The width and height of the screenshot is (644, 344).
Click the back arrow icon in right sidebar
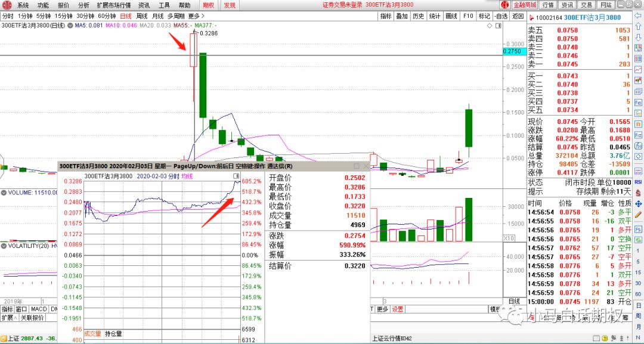638,16
